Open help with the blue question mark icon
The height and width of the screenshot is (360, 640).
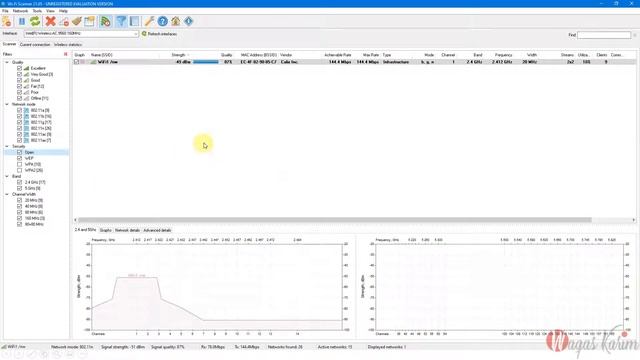(162, 21)
